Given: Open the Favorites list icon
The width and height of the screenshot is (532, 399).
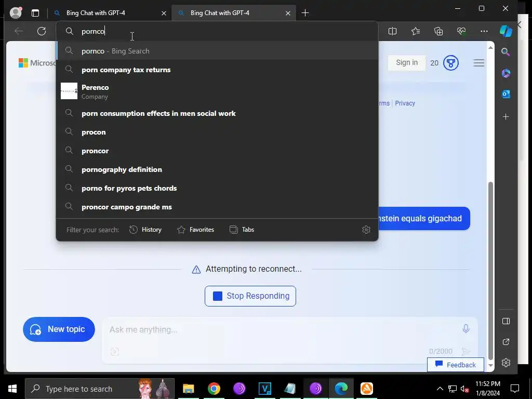Looking at the screenshot, I should tap(415, 31).
